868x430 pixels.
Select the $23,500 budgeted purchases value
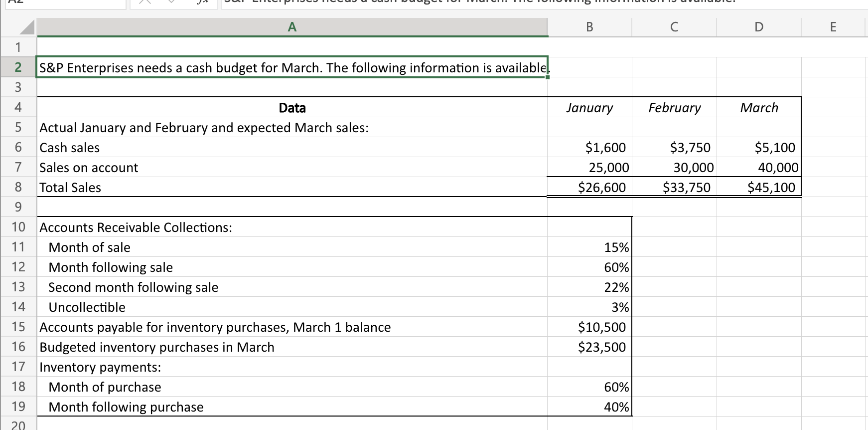click(589, 347)
